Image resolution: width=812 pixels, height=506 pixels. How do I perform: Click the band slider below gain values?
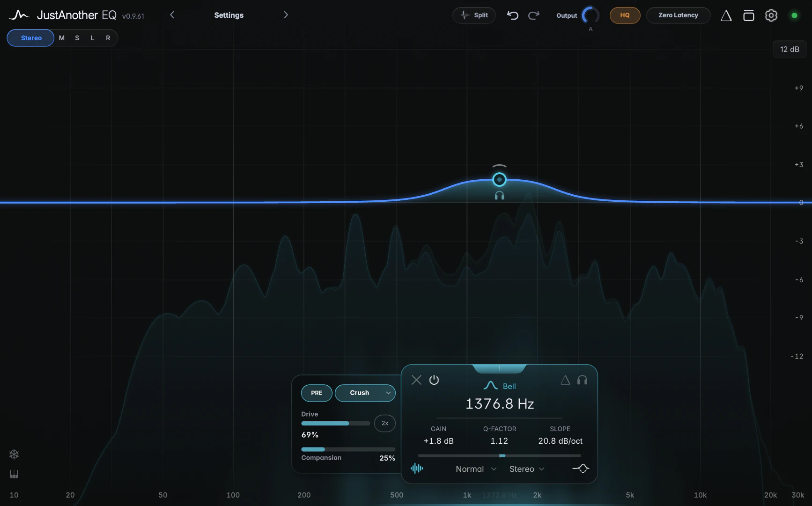click(x=499, y=455)
